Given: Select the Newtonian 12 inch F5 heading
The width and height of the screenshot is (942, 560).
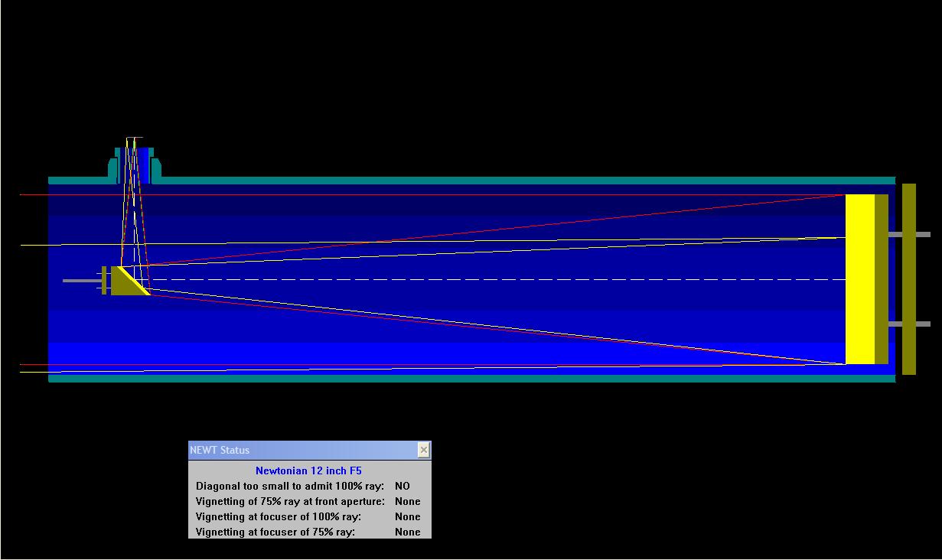Looking at the screenshot, I should tap(308, 471).
